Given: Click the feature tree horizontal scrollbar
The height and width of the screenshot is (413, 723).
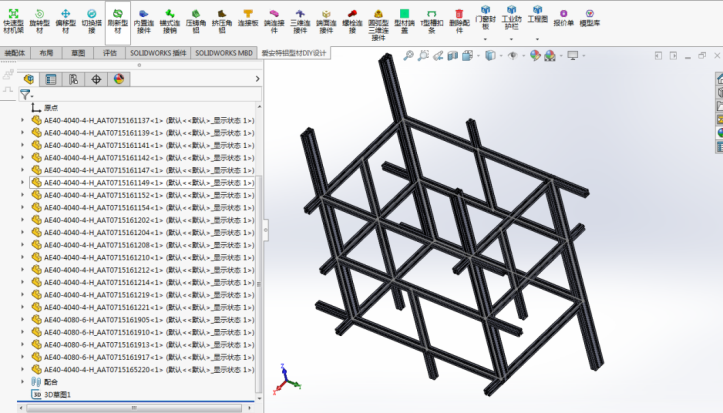Looking at the screenshot, I should pyautogui.click(x=134, y=408).
